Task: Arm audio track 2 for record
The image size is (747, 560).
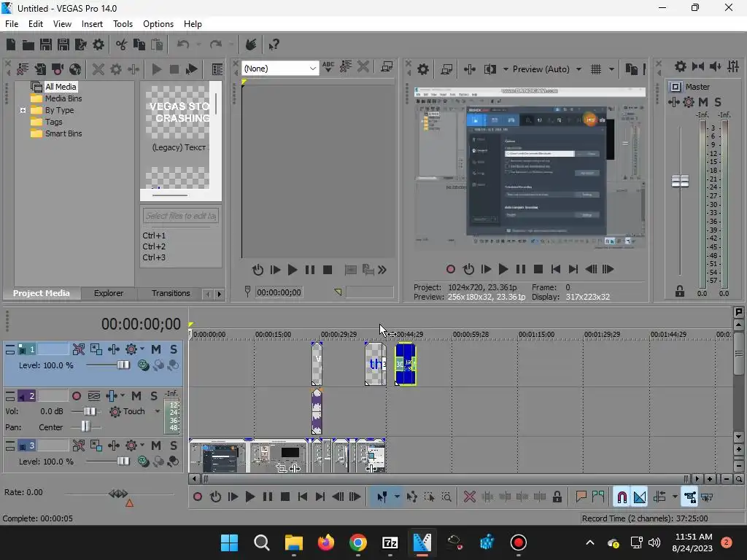Action: [x=76, y=396]
